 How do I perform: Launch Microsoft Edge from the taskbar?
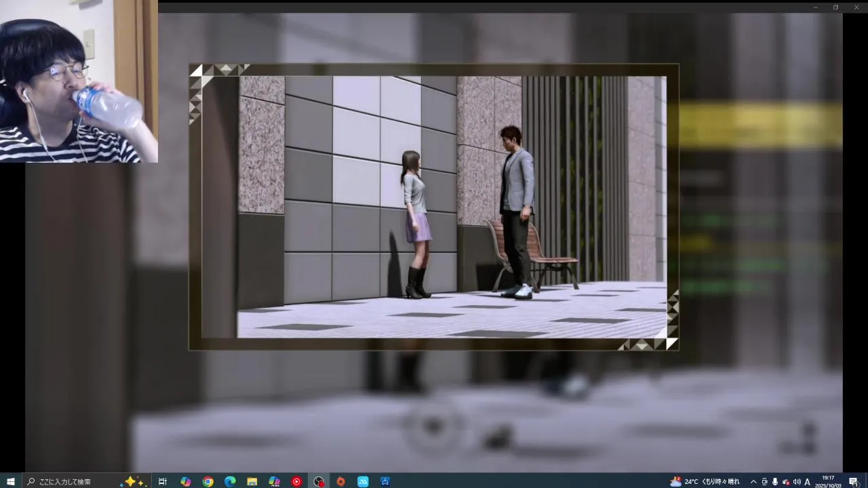pyautogui.click(x=230, y=481)
